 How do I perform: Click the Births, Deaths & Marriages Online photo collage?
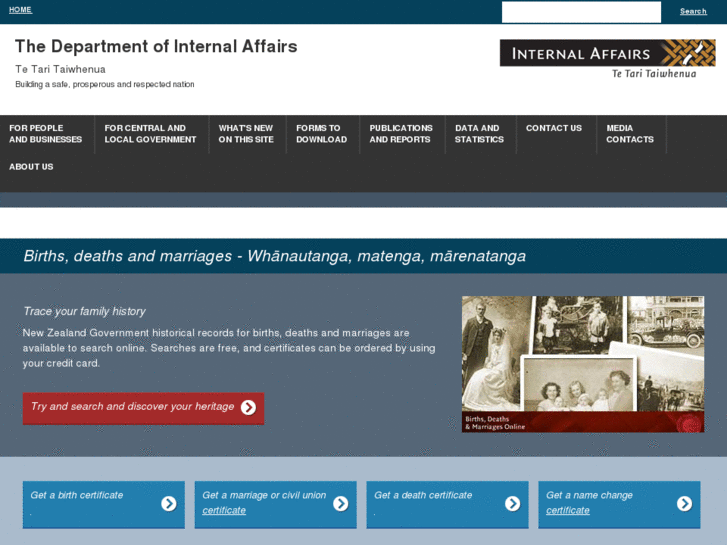click(583, 364)
